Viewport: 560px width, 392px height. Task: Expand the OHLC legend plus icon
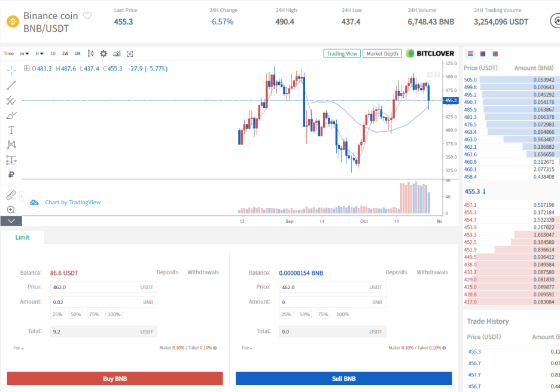point(27,68)
